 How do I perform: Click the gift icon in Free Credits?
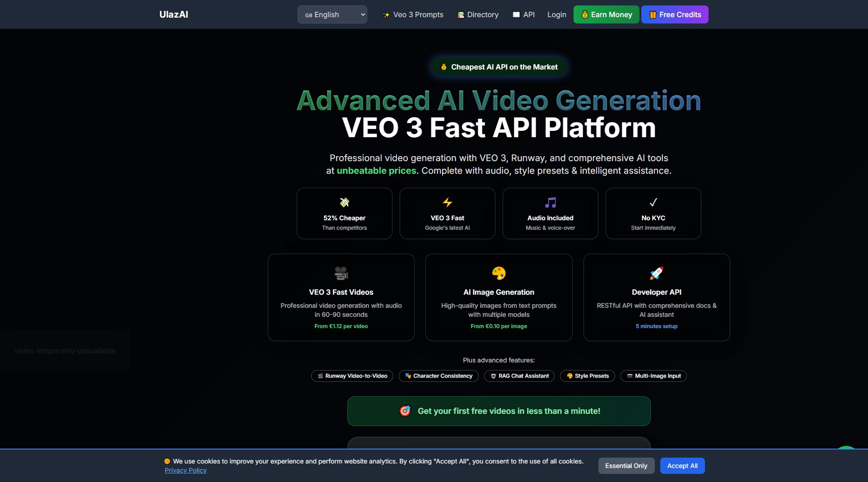click(653, 14)
